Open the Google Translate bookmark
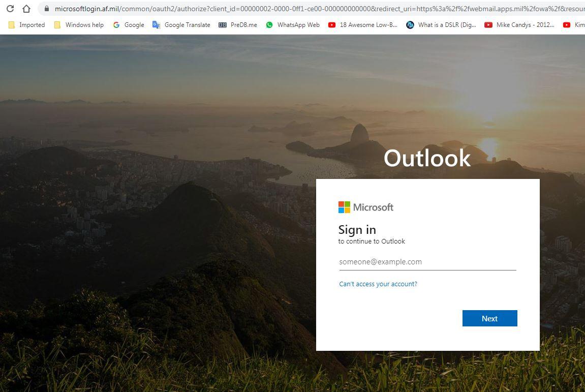Image resolution: width=585 pixels, height=392 pixels. point(181,24)
